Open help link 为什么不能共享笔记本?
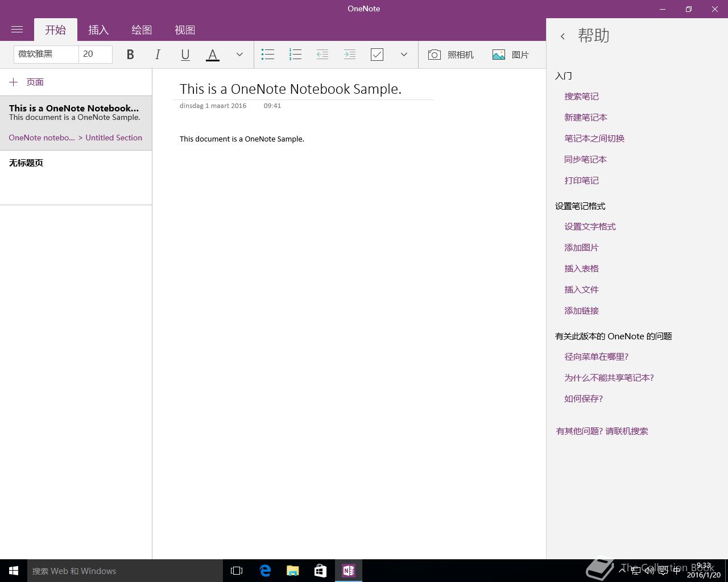 (x=609, y=378)
